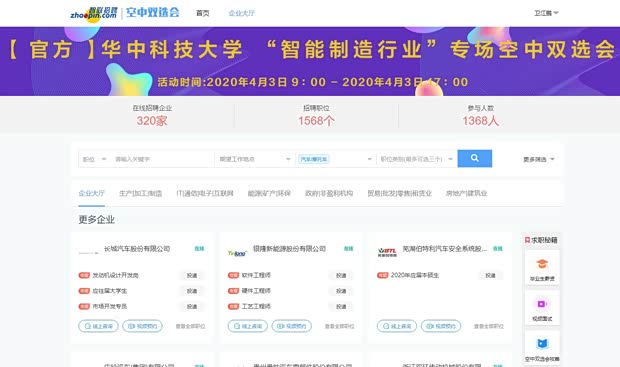Viewport: 620px width, 367px height.
Task: Open the 硬件工程师 job title
Action: point(256,291)
